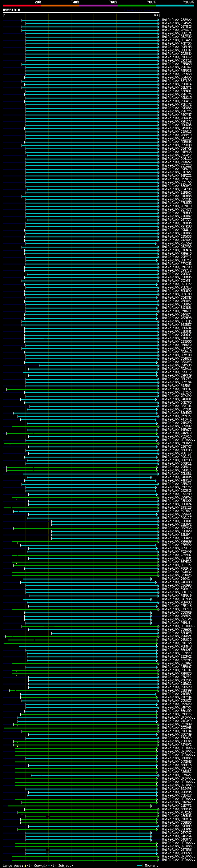The image size is (197, 868).
Task: Click the green ~80% identity legend segment
Action: [x=137, y=6]
